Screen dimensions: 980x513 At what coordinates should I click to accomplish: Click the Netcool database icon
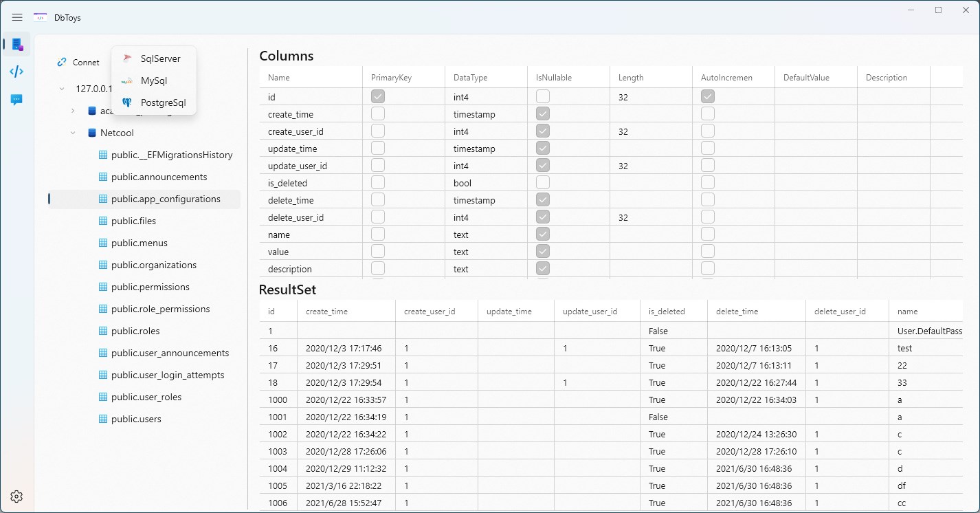(x=92, y=133)
